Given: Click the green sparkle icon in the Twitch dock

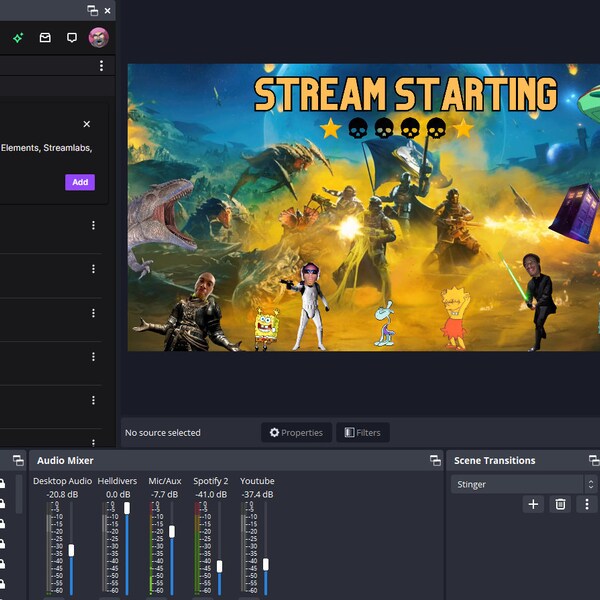Looking at the screenshot, I should [18, 38].
